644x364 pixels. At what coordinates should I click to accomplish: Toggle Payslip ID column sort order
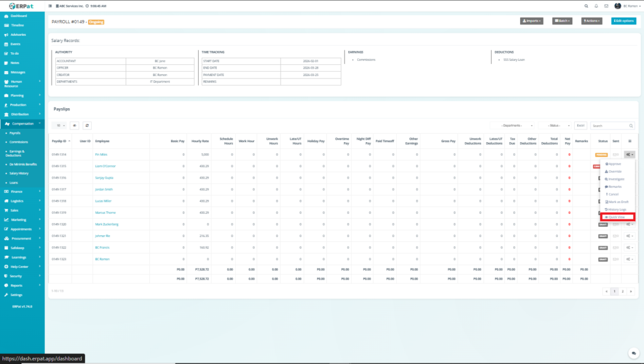[x=69, y=141]
